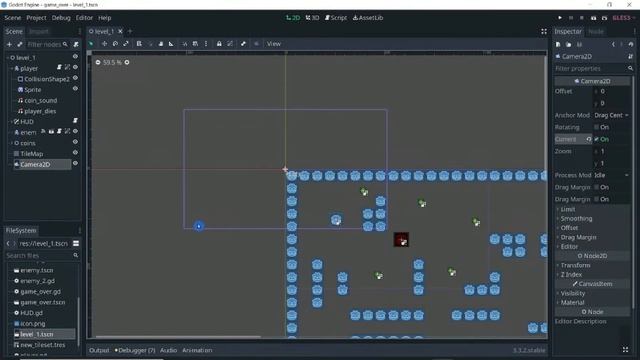Hide the TileMap node
The image size is (640, 360).
[75, 153]
